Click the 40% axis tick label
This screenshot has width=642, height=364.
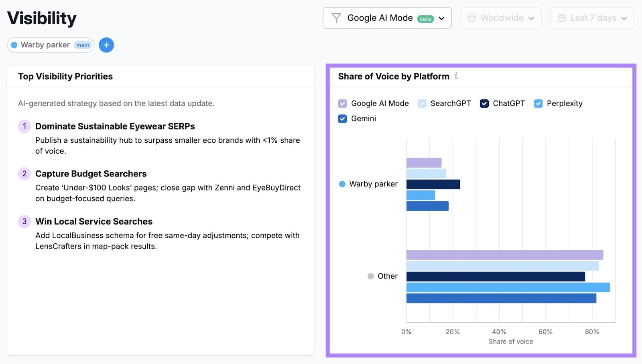tap(499, 332)
